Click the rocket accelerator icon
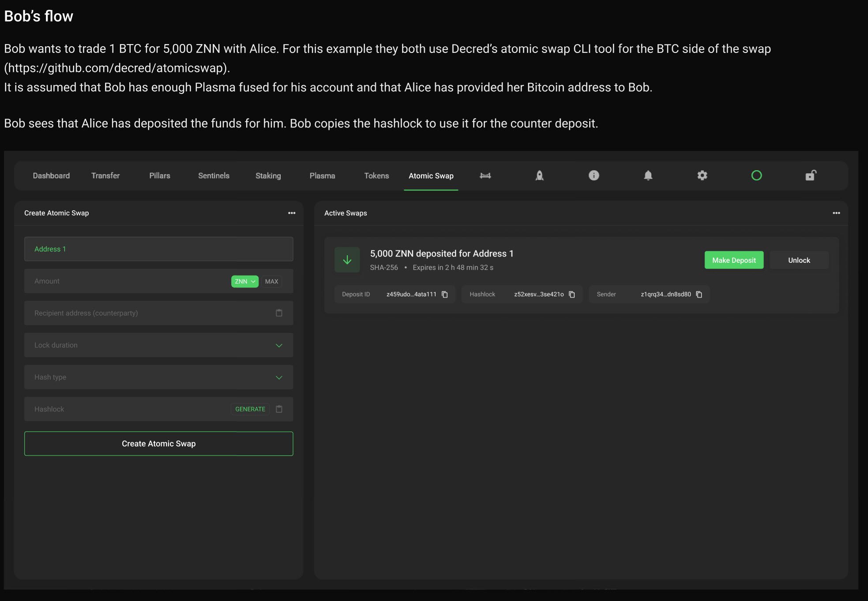Viewport: 868px width, 601px height. click(539, 175)
